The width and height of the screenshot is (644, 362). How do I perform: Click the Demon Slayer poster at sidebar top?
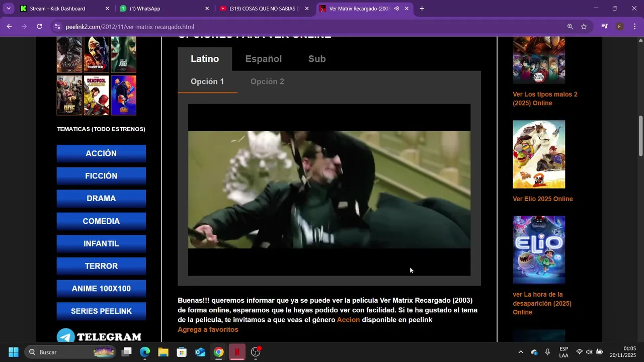coord(539,60)
